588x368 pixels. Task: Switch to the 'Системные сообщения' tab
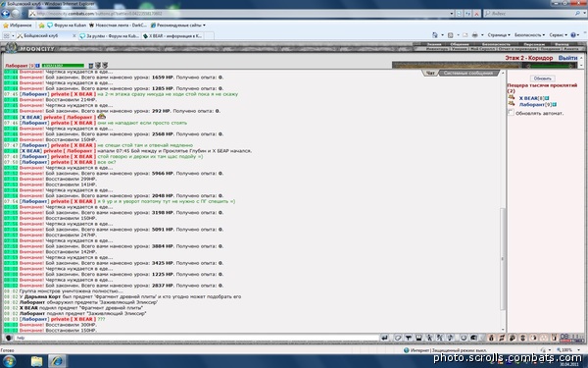(468, 73)
